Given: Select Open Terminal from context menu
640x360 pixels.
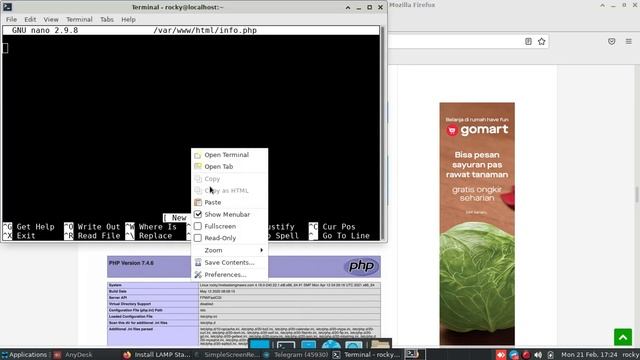Looking at the screenshot, I should coord(229,155).
